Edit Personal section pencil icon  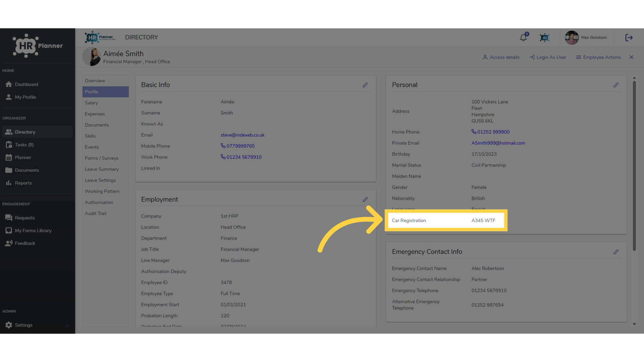point(616,85)
